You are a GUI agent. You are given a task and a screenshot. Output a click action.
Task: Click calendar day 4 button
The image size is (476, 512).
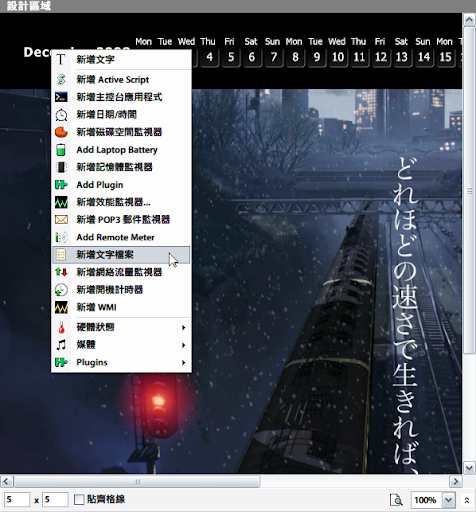209,57
